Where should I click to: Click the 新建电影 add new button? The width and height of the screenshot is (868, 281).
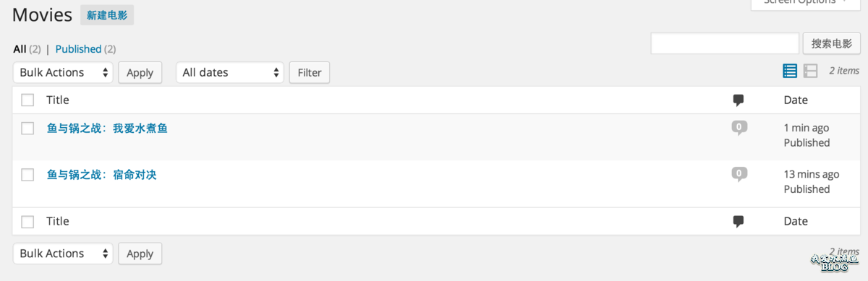click(x=107, y=15)
